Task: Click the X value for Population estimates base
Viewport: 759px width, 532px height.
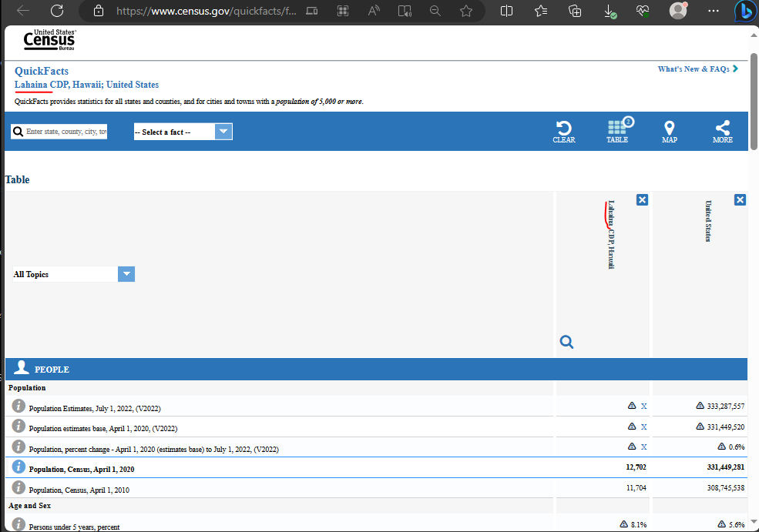Action: 643,427
